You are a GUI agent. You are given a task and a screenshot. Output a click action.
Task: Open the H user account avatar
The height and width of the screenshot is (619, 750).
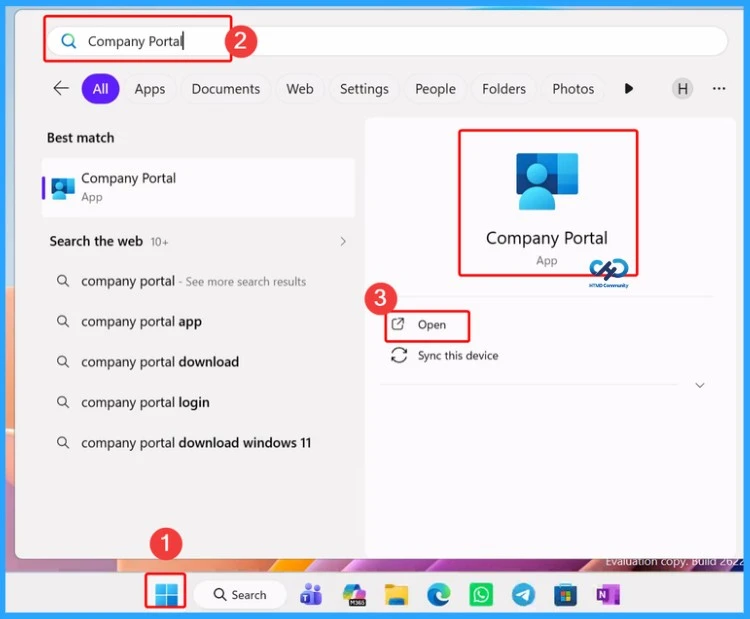tap(683, 88)
